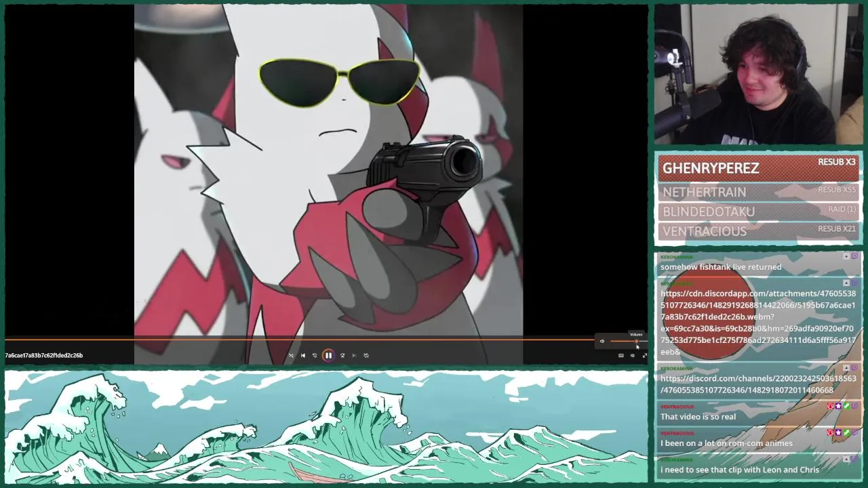868x488 pixels.
Task: Click Twitch icon on 'rom-com animes' message
Action: pyautogui.click(x=855, y=432)
